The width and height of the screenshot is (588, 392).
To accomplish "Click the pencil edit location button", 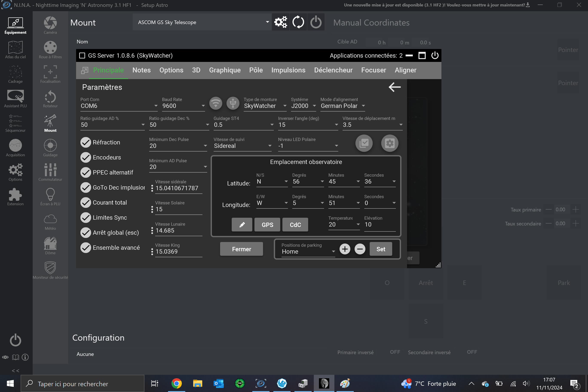I will click(242, 225).
